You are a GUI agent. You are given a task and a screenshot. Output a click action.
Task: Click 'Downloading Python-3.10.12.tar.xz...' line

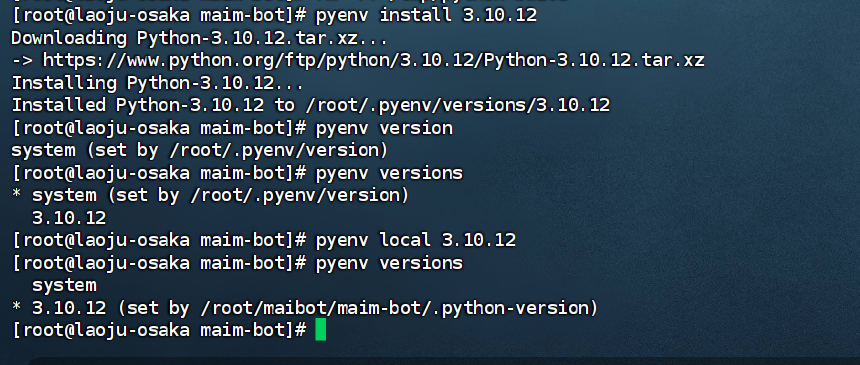(200, 38)
